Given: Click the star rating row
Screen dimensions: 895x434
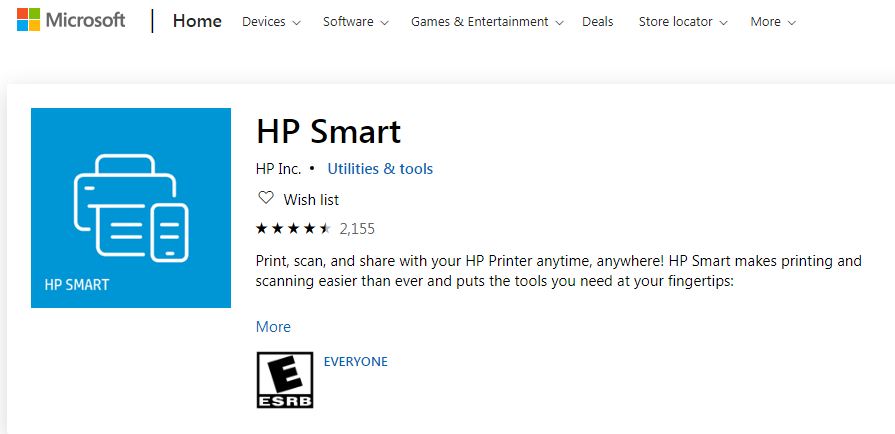Looking at the screenshot, I should [x=293, y=229].
